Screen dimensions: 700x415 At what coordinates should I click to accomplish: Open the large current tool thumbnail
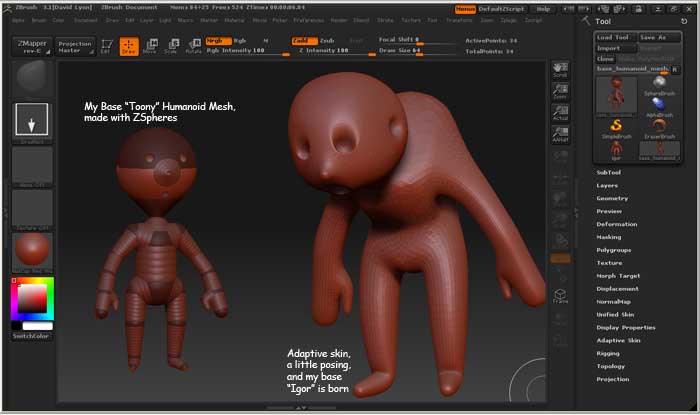(617, 96)
